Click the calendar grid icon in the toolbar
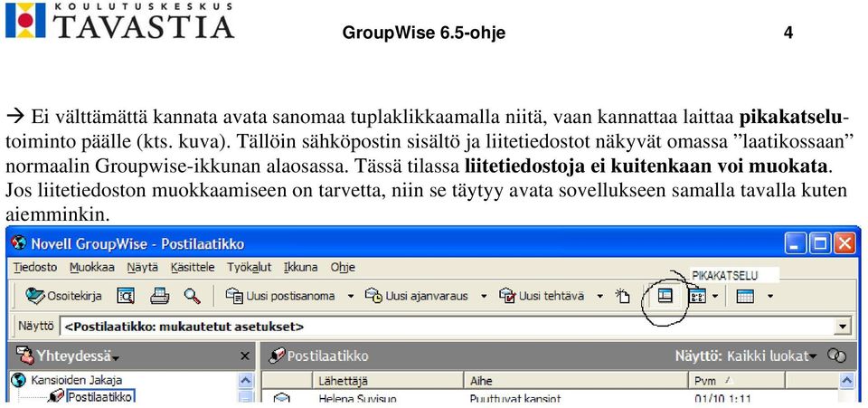This screenshot has height=408, width=868. (x=745, y=297)
